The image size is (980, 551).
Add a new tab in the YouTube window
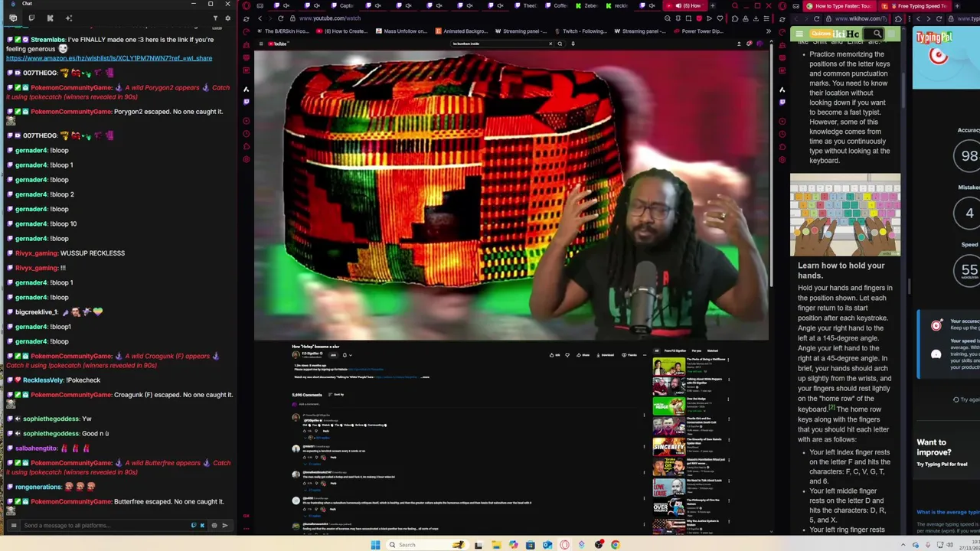tap(713, 6)
